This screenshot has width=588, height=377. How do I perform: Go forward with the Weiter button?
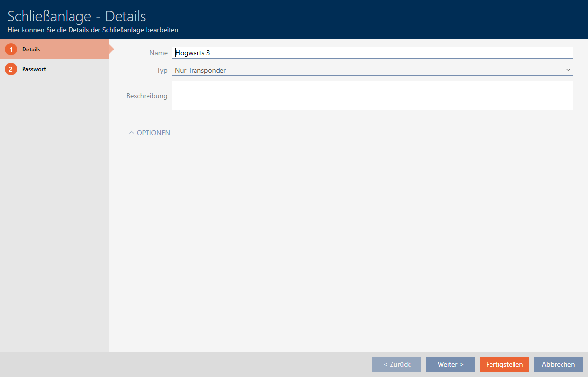tap(450, 364)
